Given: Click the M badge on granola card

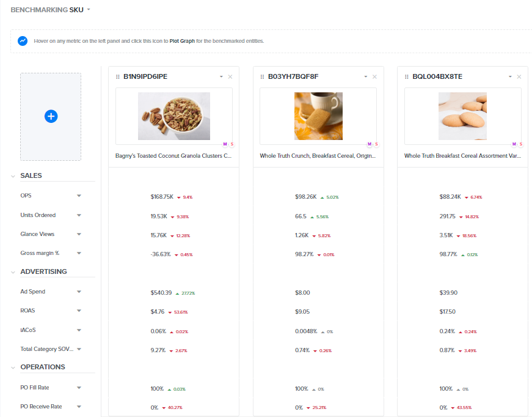Looking at the screenshot, I should click(225, 144).
